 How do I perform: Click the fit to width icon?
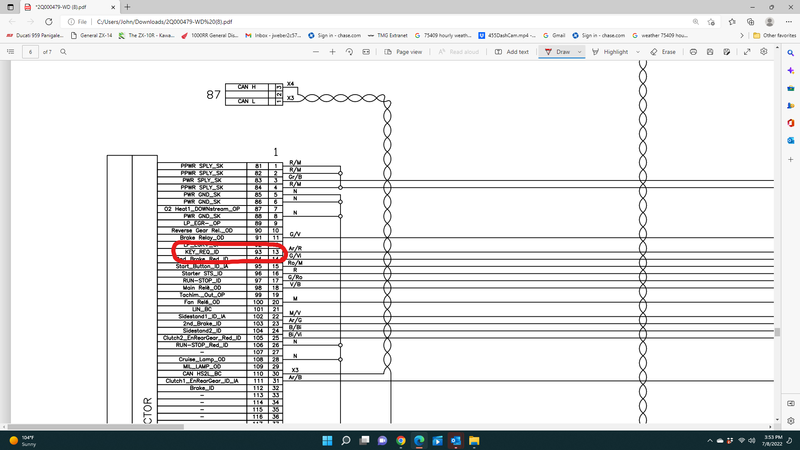[x=366, y=52]
